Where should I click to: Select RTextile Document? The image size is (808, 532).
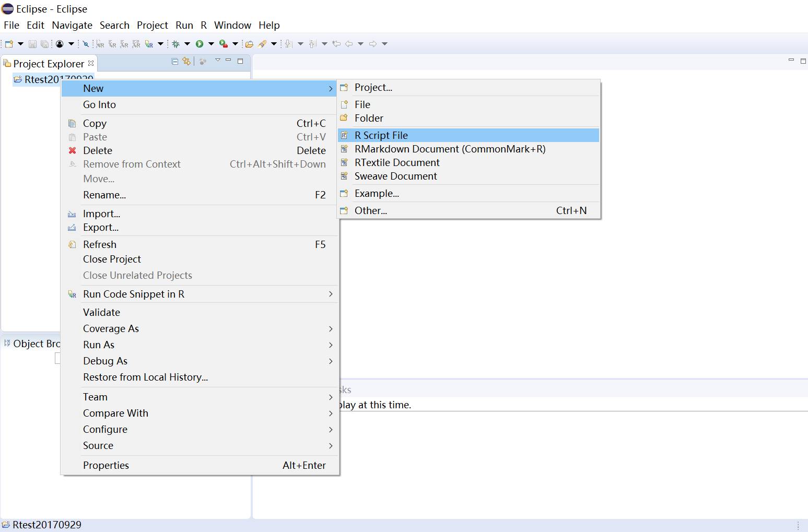click(x=469, y=162)
